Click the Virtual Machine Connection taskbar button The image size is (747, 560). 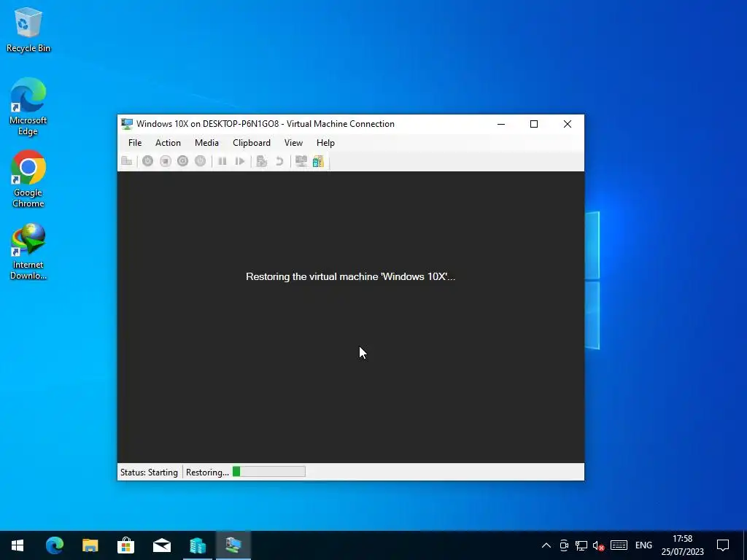pyautogui.click(x=233, y=545)
